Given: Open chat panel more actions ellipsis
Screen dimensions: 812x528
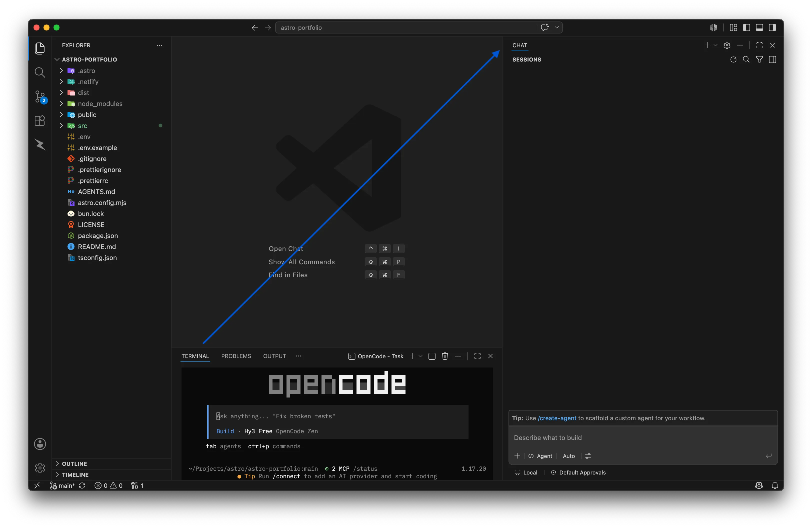Looking at the screenshot, I should 740,45.
